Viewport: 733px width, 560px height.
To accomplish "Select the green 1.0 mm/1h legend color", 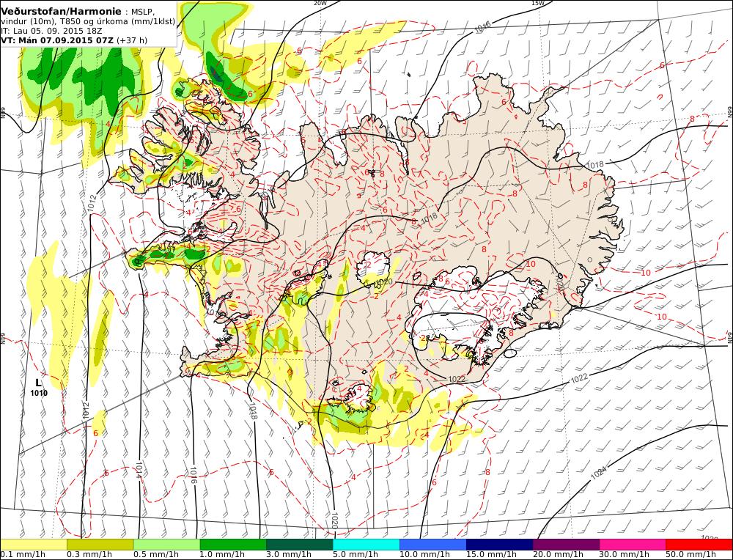I will click(x=233, y=545).
